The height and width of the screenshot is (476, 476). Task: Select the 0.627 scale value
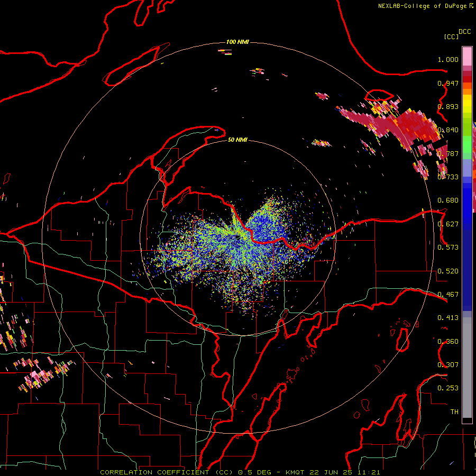pos(448,224)
